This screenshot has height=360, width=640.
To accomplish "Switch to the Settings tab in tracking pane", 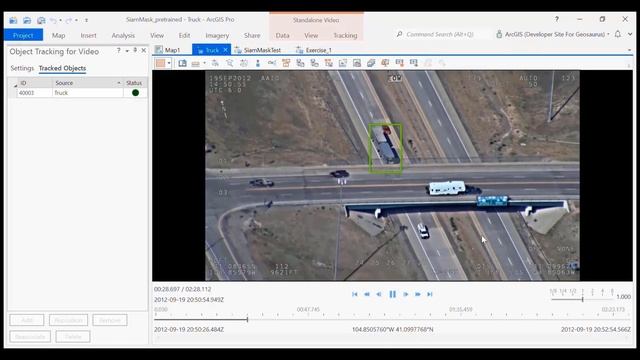I will coord(22,68).
